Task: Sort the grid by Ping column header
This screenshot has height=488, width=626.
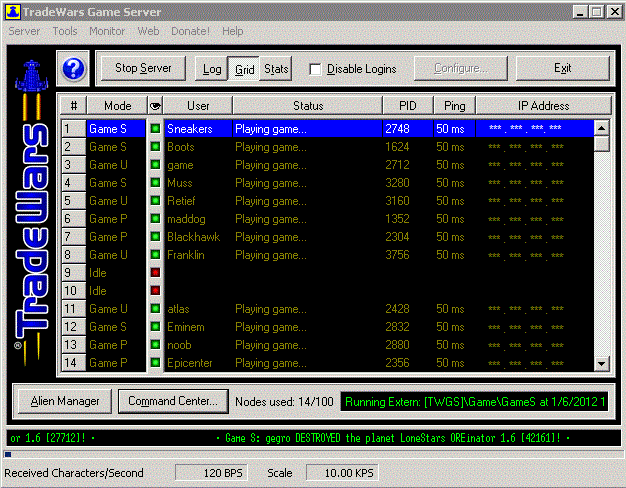Action: point(454,105)
